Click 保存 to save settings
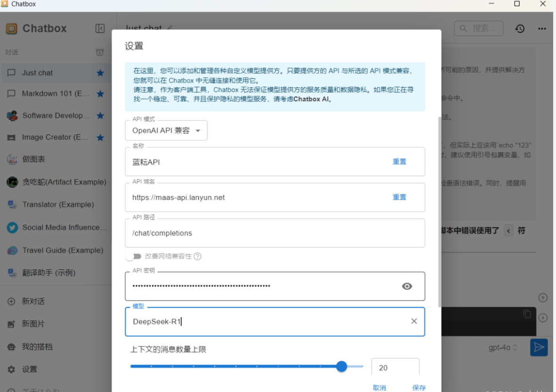The image size is (556, 392). tap(419, 388)
